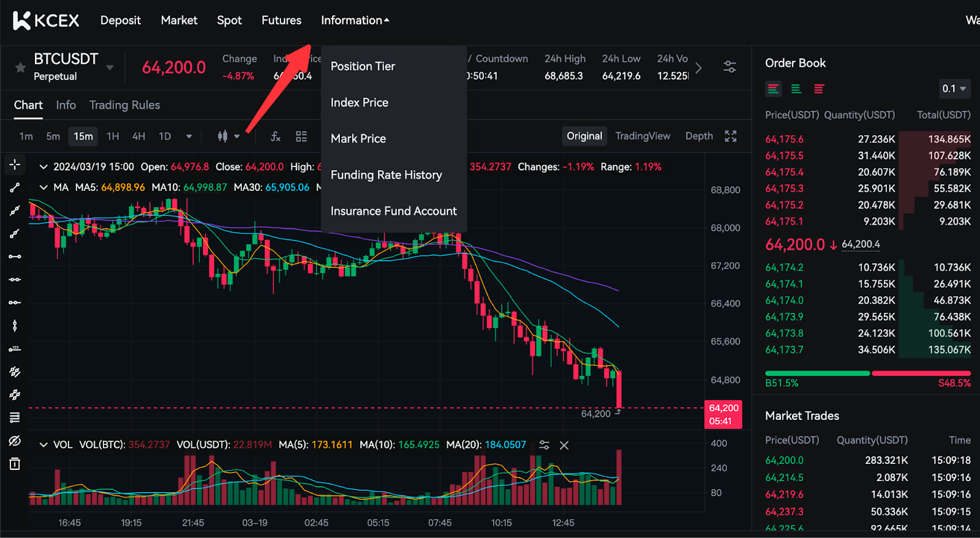This screenshot has height=538, width=980.
Task: Open the fx indicators tool
Action: [x=276, y=136]
